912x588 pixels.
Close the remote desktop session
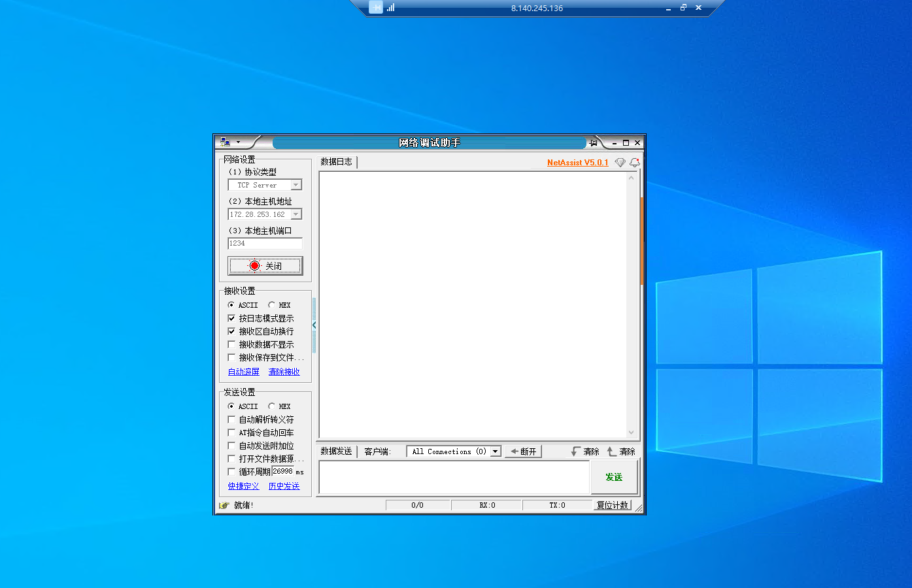pyautogui.click(x=698, y=8)
